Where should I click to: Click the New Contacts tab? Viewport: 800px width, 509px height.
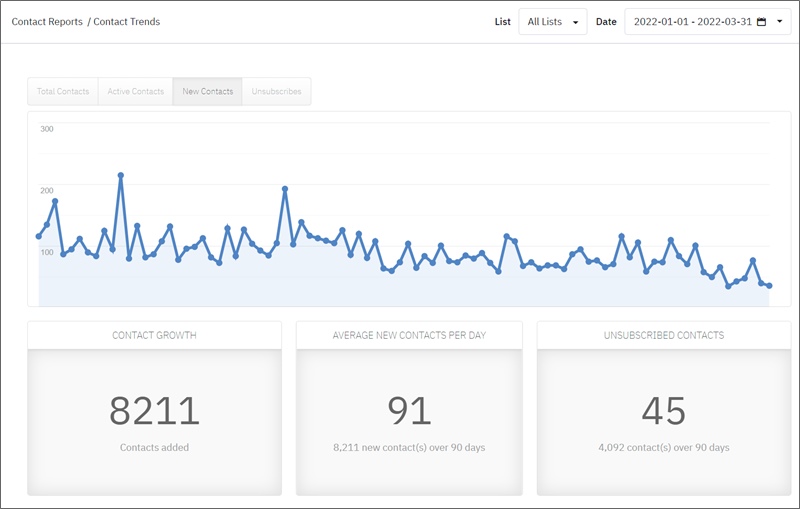208,92
